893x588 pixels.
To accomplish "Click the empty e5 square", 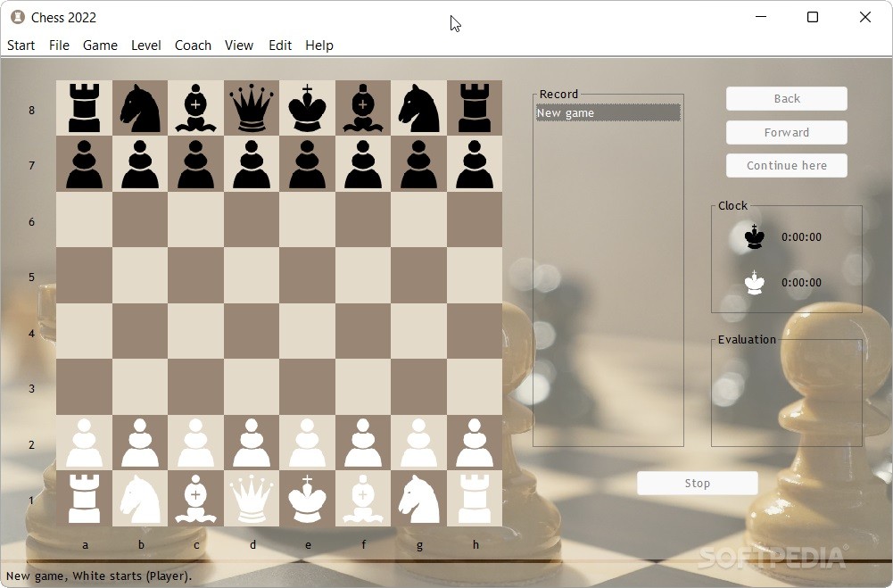I will tap(307, 275).
